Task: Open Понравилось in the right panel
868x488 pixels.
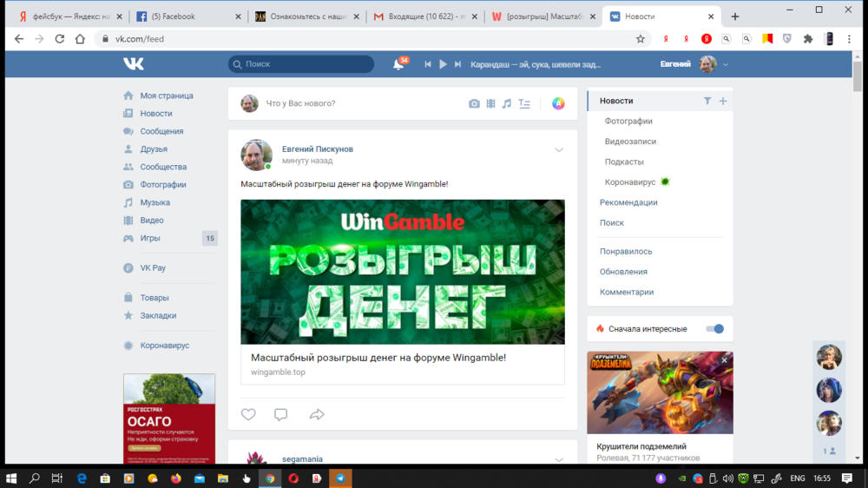Action: click(626, 252)
